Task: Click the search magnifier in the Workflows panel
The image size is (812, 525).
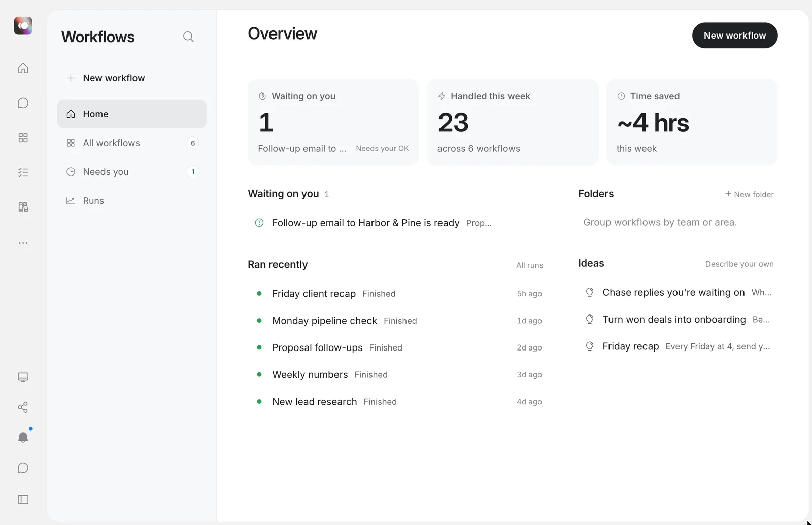Action: click(188, 37)
